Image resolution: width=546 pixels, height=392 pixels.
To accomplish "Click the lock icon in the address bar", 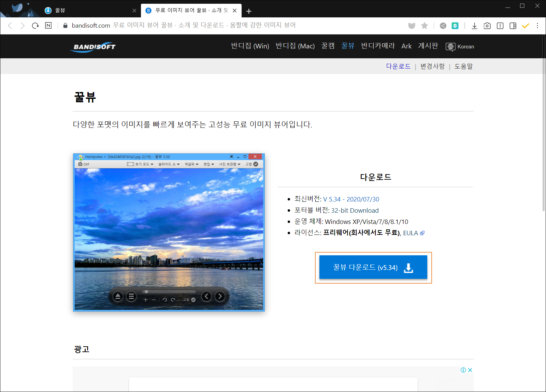I will click(65, 26).
